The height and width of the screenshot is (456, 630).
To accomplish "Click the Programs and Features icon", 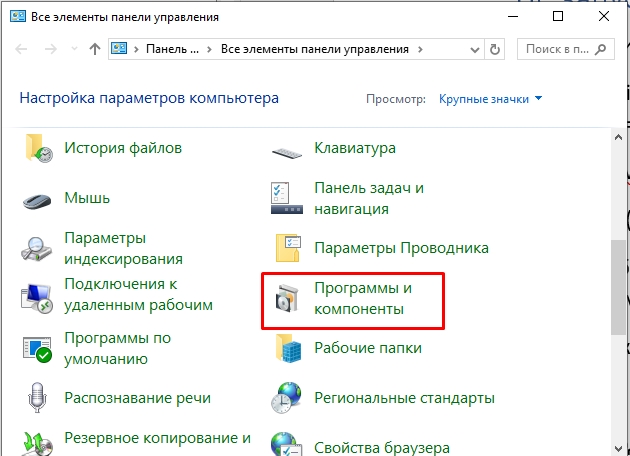I will 287,298.
